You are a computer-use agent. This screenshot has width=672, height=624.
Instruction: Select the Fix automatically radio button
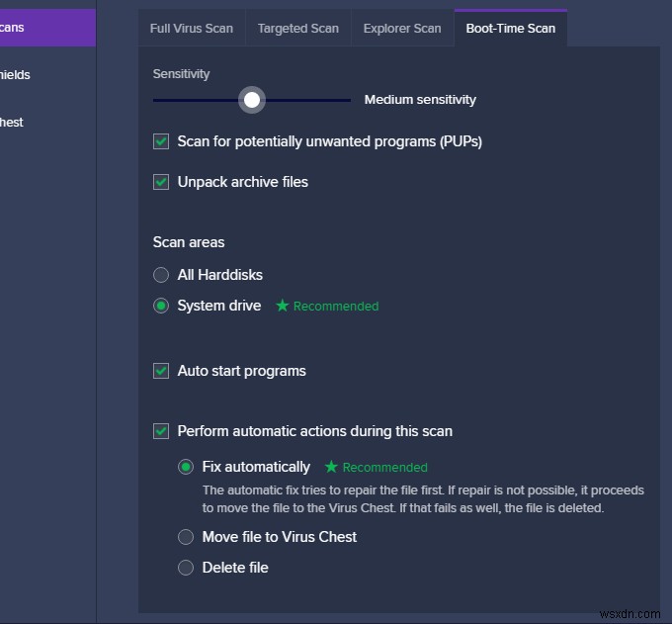[186, 467]
